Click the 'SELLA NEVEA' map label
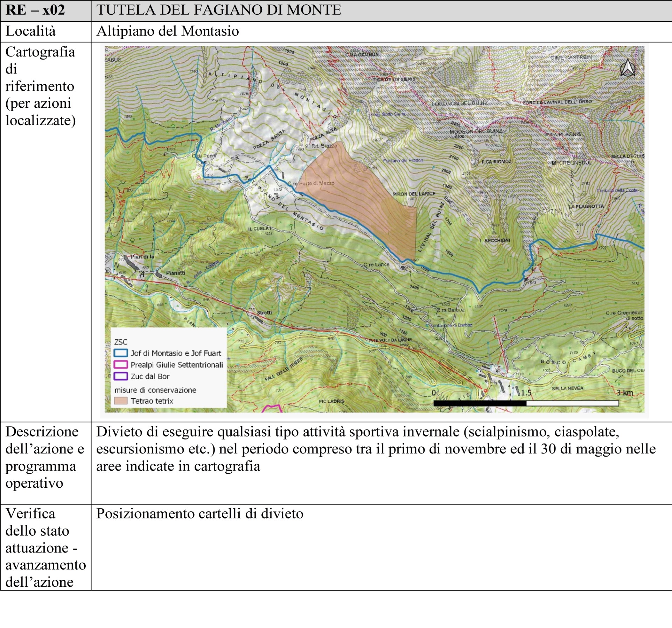672x628 pixels. click(x=567, y=388)
